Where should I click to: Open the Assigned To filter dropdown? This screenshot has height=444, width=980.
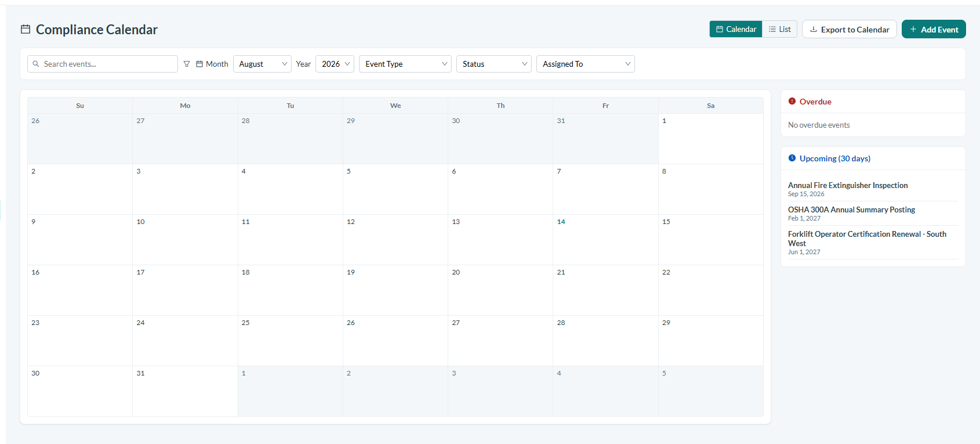tap(586, 64)
